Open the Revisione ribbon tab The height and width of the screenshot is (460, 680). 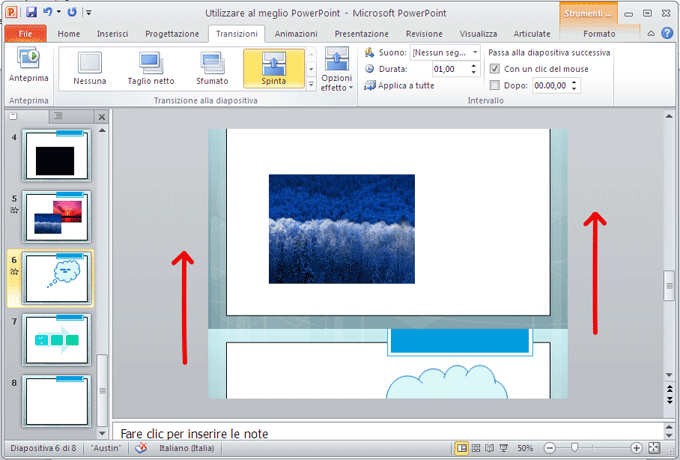(x=424, y=34)
